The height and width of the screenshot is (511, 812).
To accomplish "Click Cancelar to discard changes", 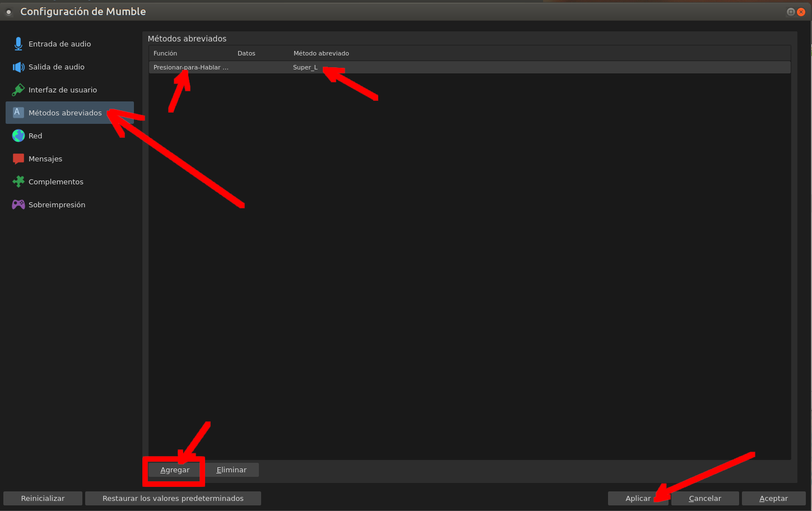I will pyautogui.click(x=704, y=498).
